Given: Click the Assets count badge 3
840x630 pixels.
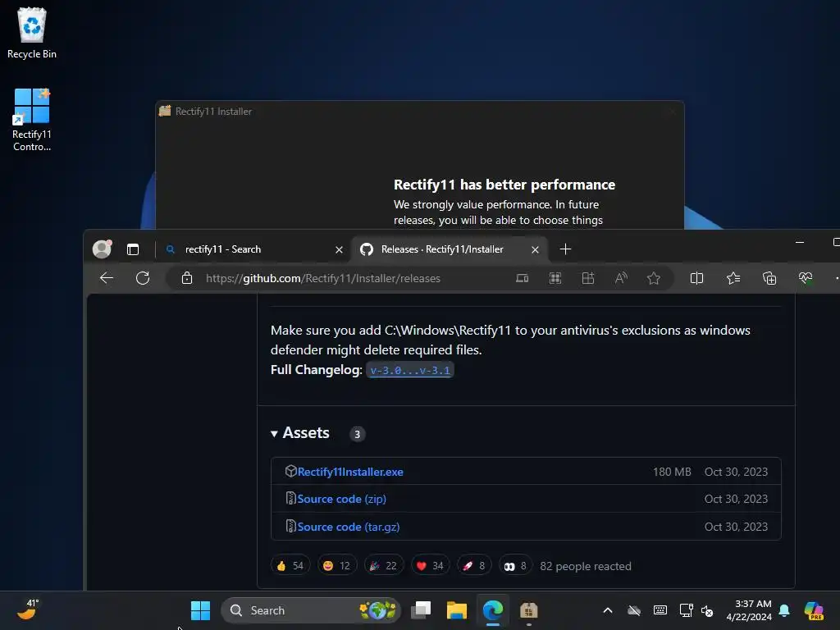Looking at the screenshot, I should [x=358, y=434].
